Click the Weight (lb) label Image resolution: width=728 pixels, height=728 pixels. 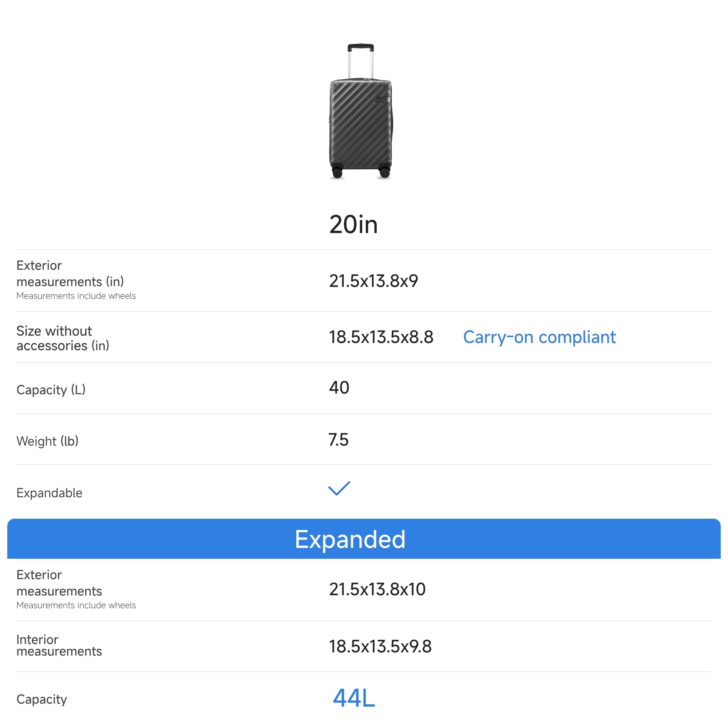[47, 440]
